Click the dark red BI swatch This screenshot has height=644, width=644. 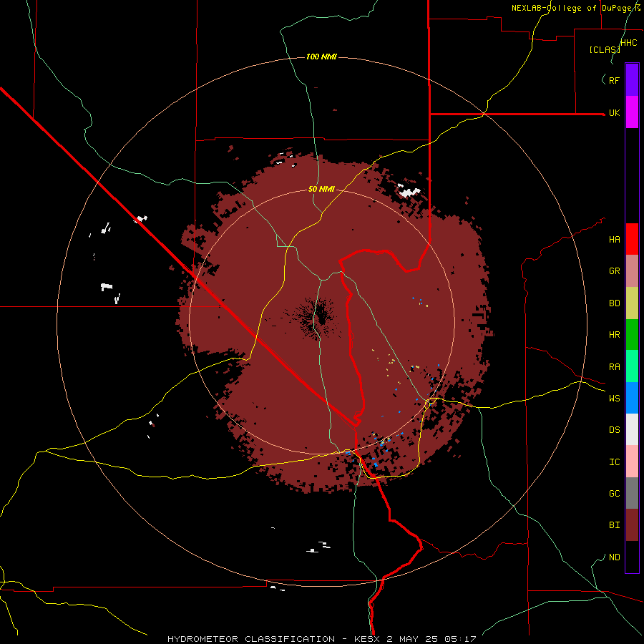pyautogui.click(x=632, y=525)
